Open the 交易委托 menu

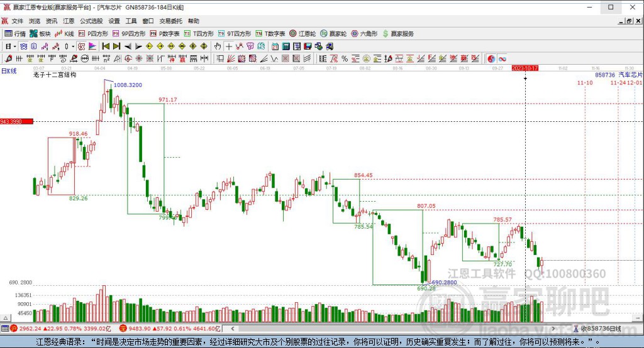point(171,21)
